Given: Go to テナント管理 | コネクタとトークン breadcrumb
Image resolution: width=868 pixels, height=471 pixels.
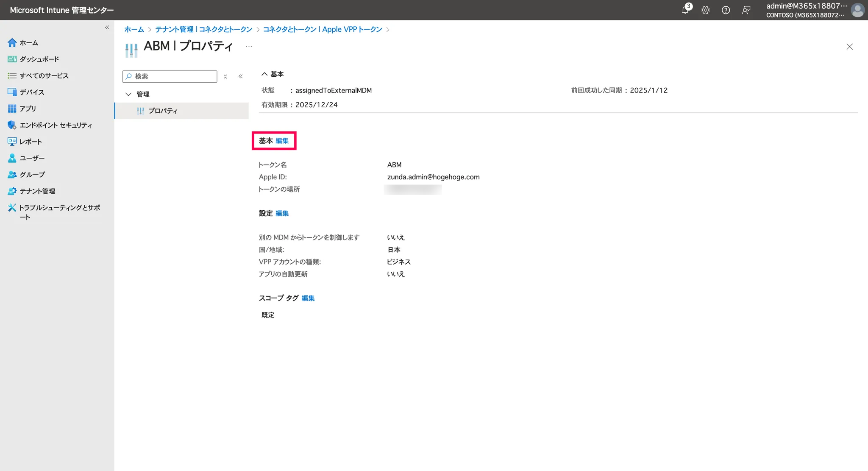Looking at the screenshot, I should [204, 29].
